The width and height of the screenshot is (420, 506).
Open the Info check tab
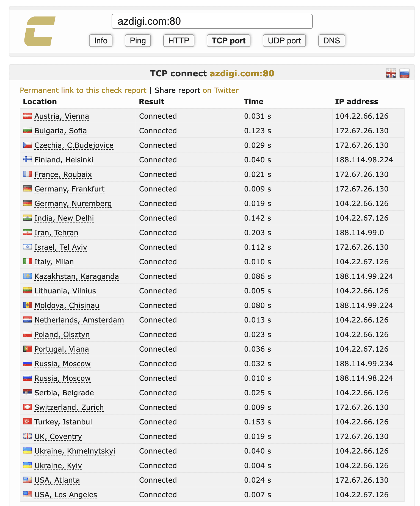click(101, 41)
